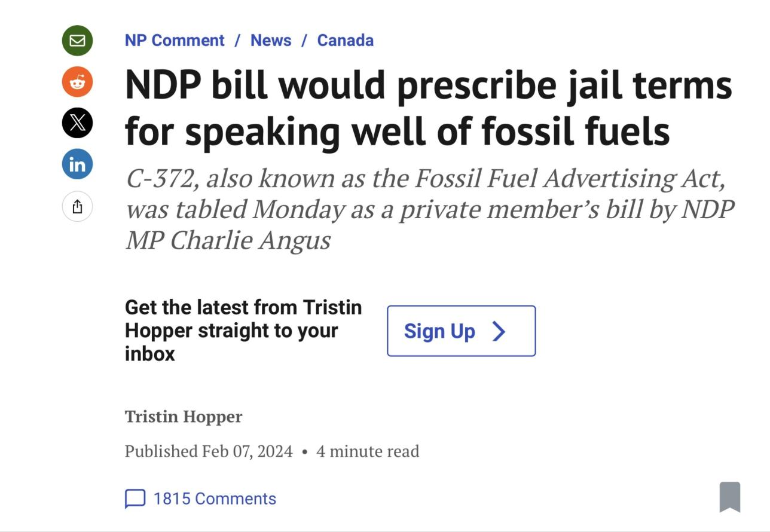This screenshot has height=532, width=770.
Task: Navigate to the Canada breadcrumb category
Action: (345, 41)
